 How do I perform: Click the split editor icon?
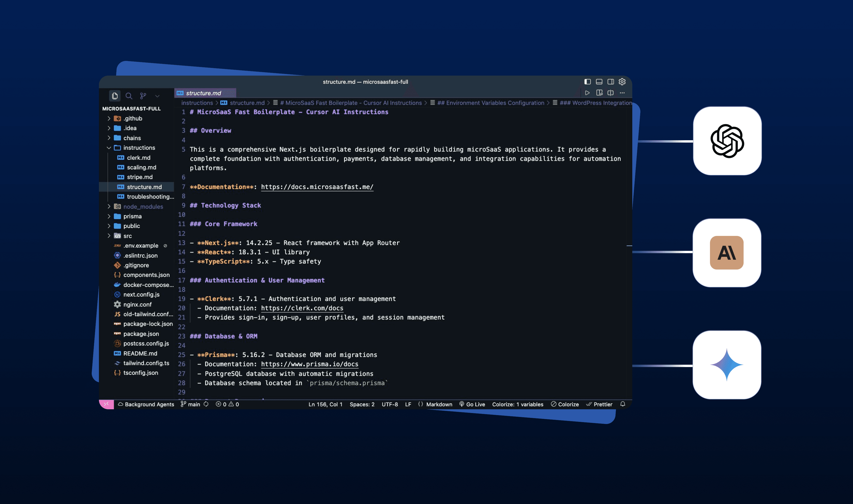[611, 92]
